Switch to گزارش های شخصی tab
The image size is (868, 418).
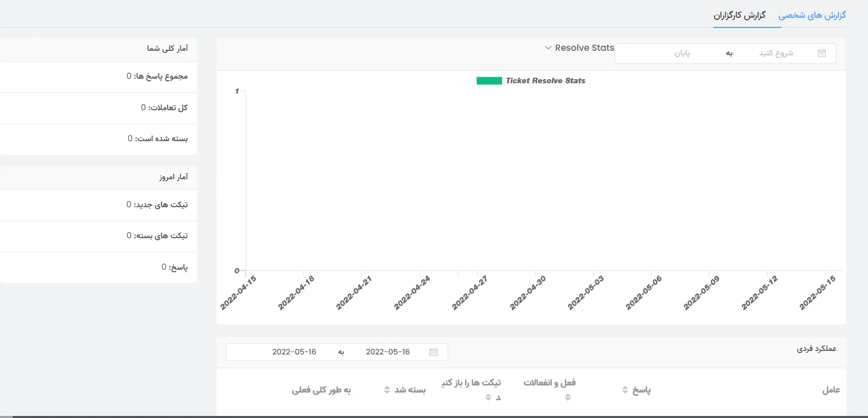point(812,15)
